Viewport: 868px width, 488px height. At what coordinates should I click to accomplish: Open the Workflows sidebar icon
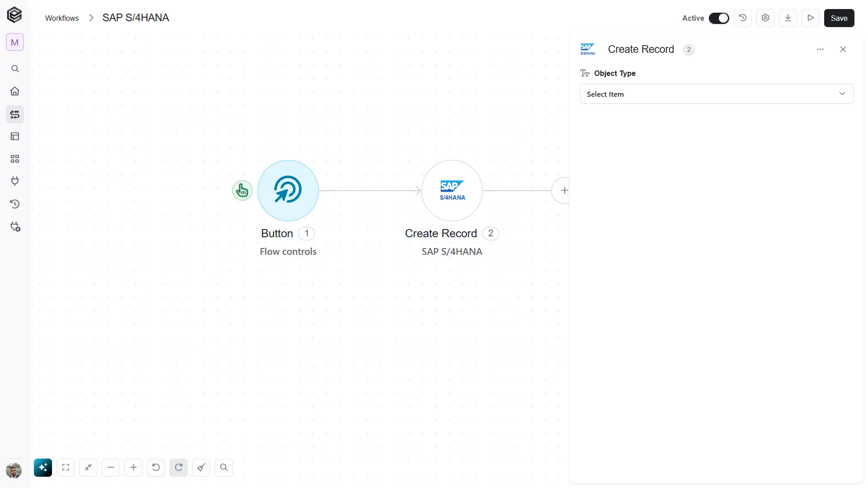tap(15, 114)
